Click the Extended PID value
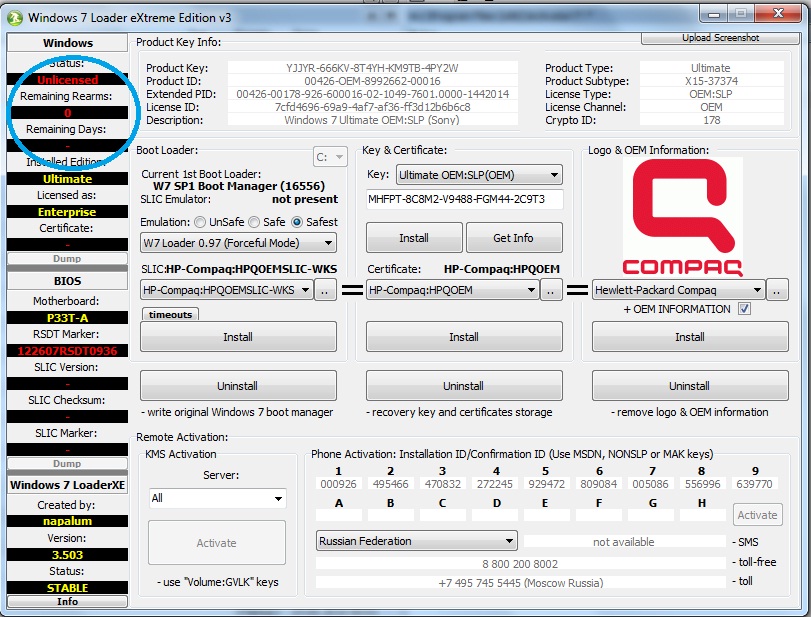This screenshot has height=617, width=811. click(x=372, y=94)
